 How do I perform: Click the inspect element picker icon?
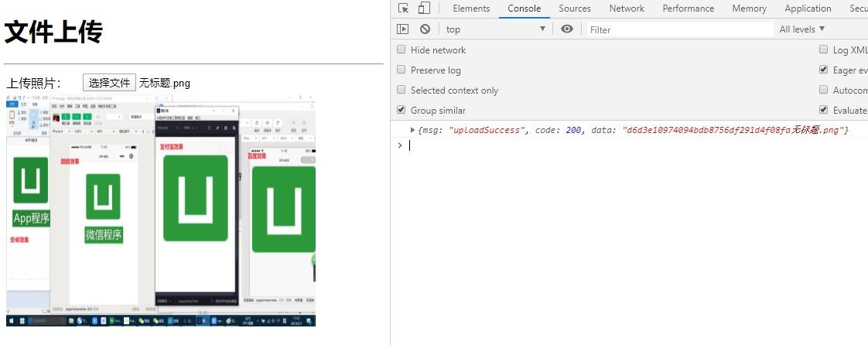(404, 9)
